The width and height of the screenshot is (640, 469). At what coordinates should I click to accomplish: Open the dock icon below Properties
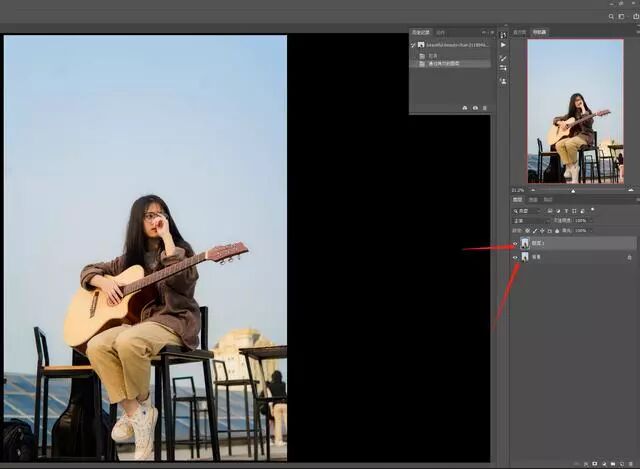[503, 81]
